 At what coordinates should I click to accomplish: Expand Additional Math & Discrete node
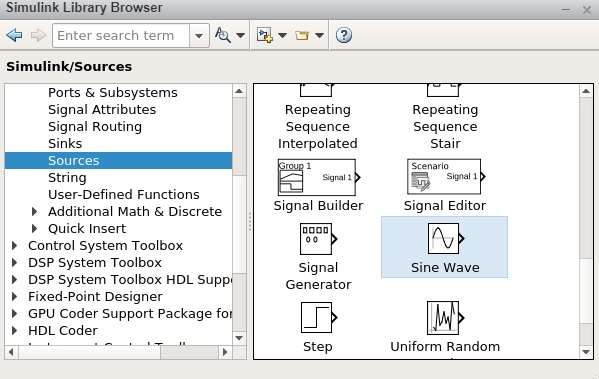tap(34, 211)
